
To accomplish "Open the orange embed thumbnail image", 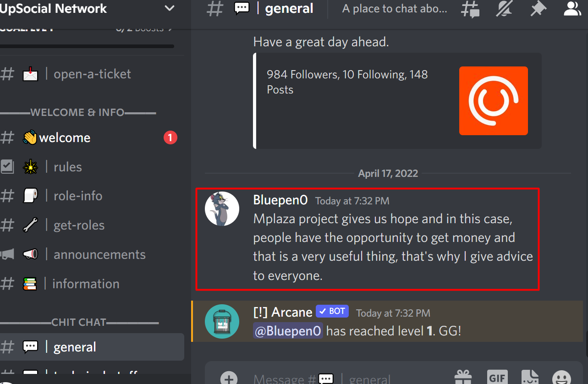I will tap(494, 101).
